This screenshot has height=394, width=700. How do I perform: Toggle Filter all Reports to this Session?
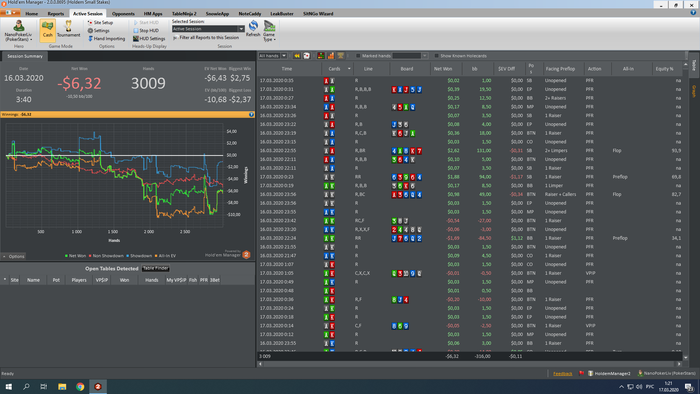coord(206,38)
